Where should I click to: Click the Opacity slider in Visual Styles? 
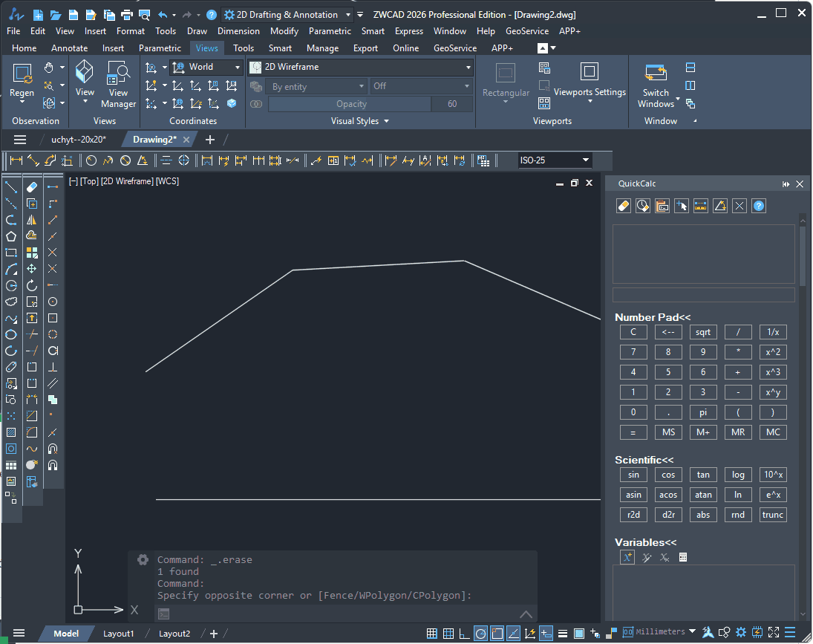(350, 104)
